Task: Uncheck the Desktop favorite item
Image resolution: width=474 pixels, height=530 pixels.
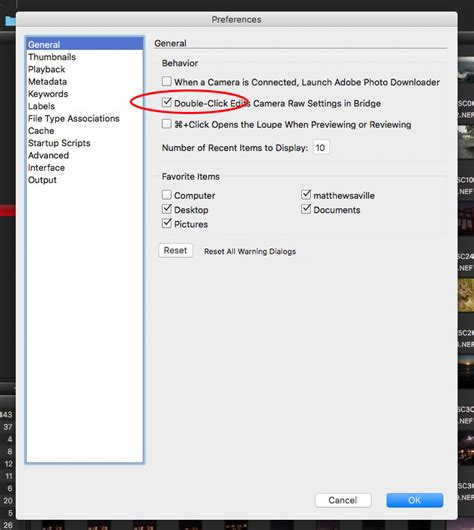Action: (166, 209)
